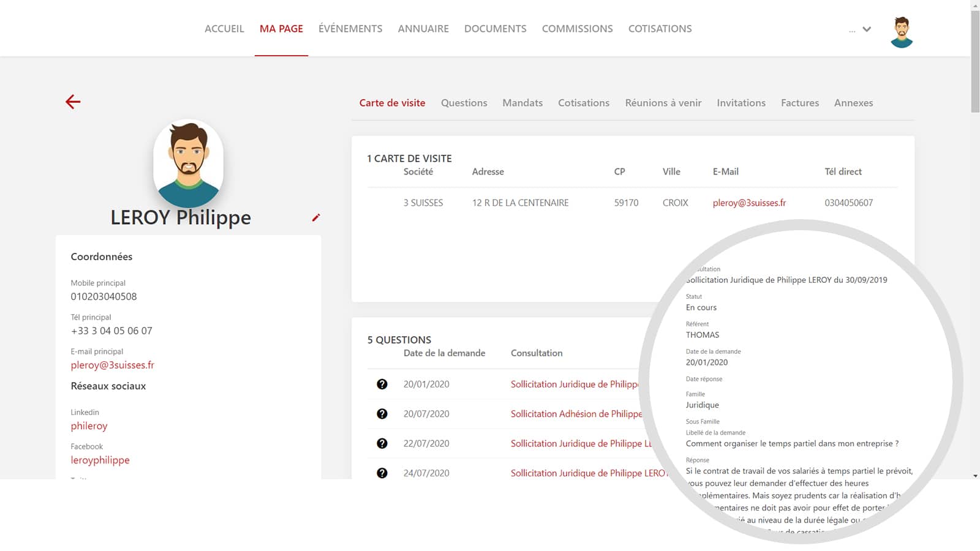Open the Annexes tab

point(854,103)
